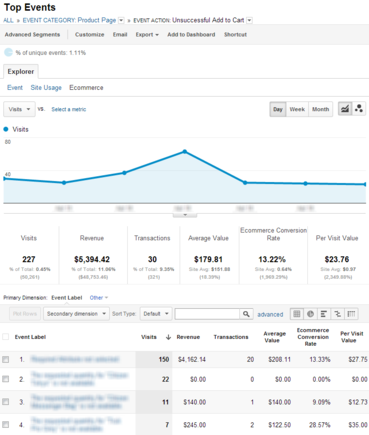The width and height of the screenshot is (369, 435).
Task: Click the search magnifier button
Action: pyautogui.click(x=246, y=314)
